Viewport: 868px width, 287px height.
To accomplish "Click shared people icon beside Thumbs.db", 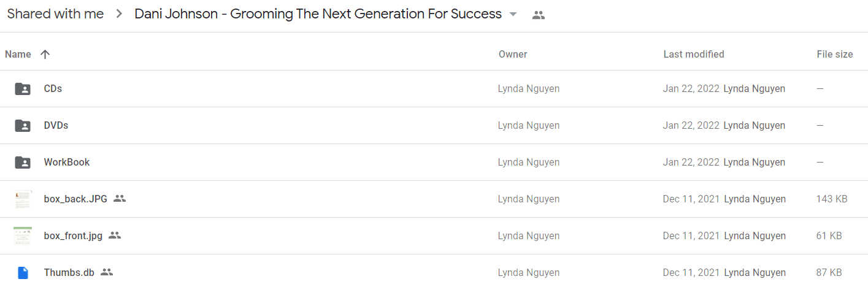I will [x=107, y=272].
